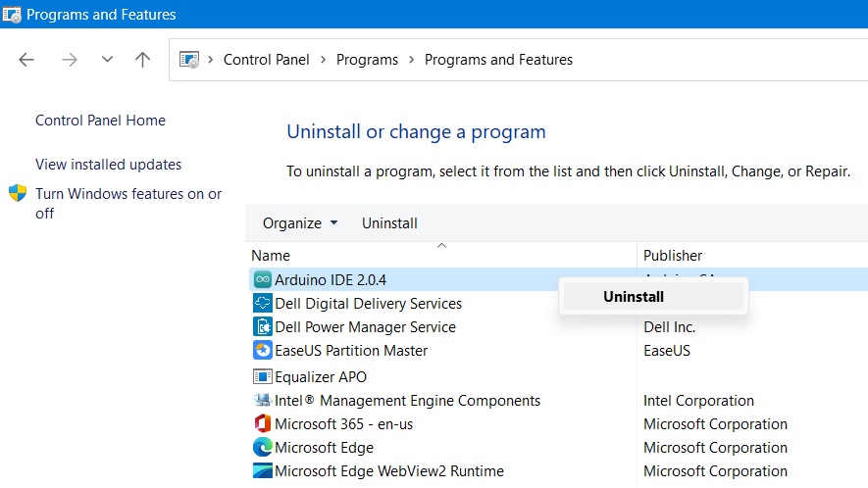Select the Arduino IDE 2.0.4 entry
This screenshot has width=868, height=488.
coord(331,280)
